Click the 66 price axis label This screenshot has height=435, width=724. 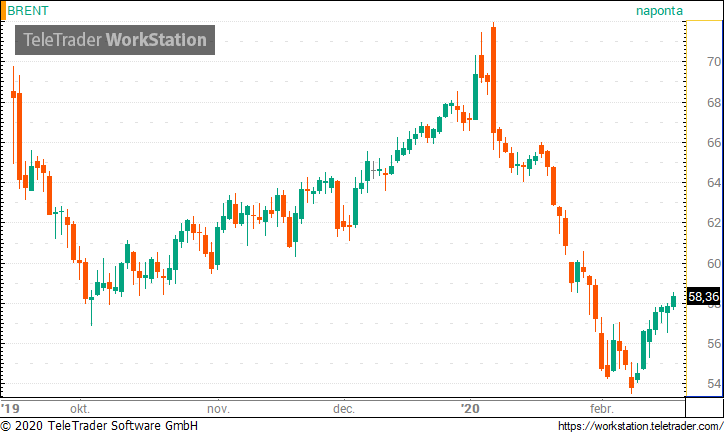point(714,143)
